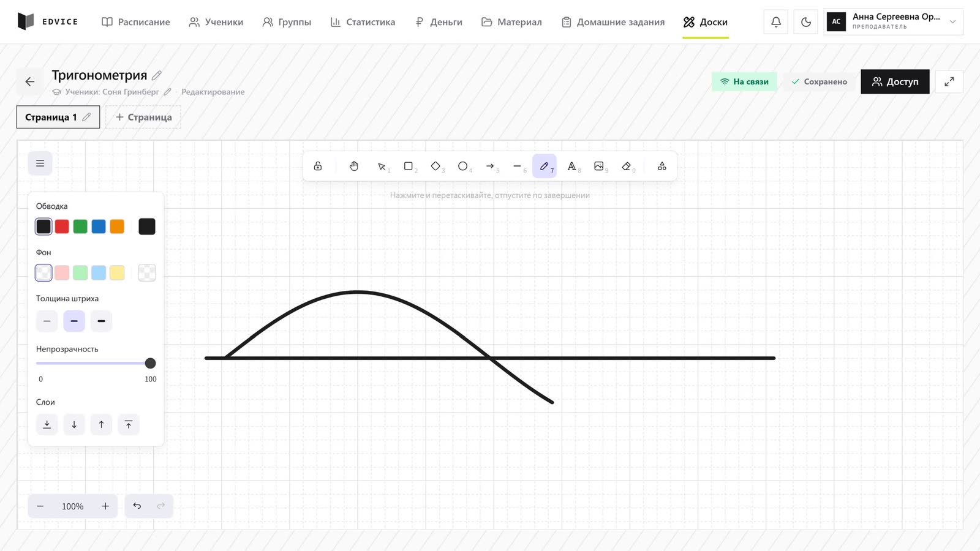
Task: Add a new Страница
Action: 143,117
